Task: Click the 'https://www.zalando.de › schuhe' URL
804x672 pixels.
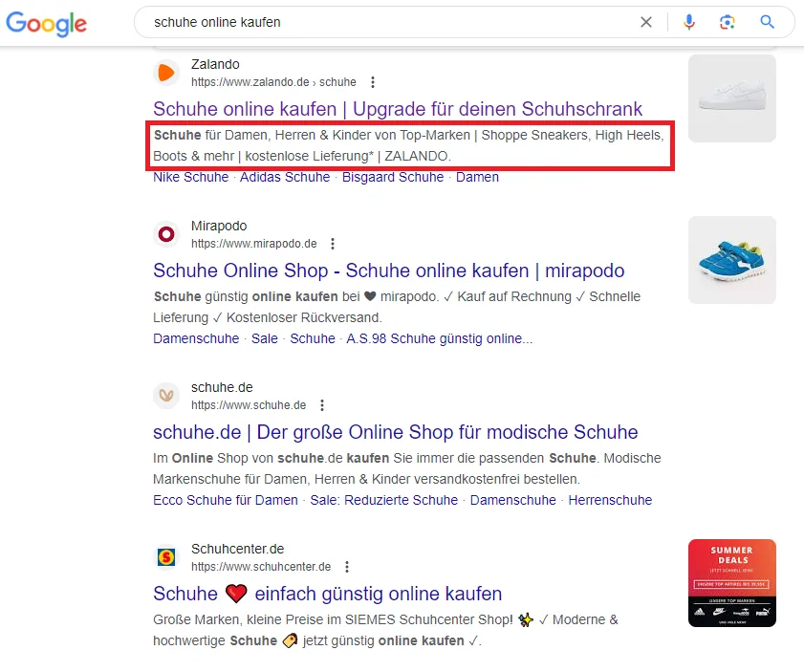Action: 273,82
